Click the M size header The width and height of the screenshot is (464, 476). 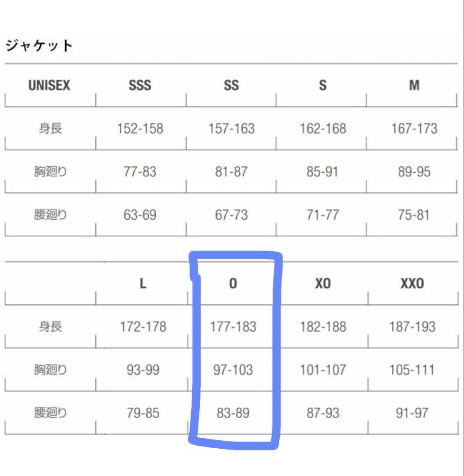(413, 86)
